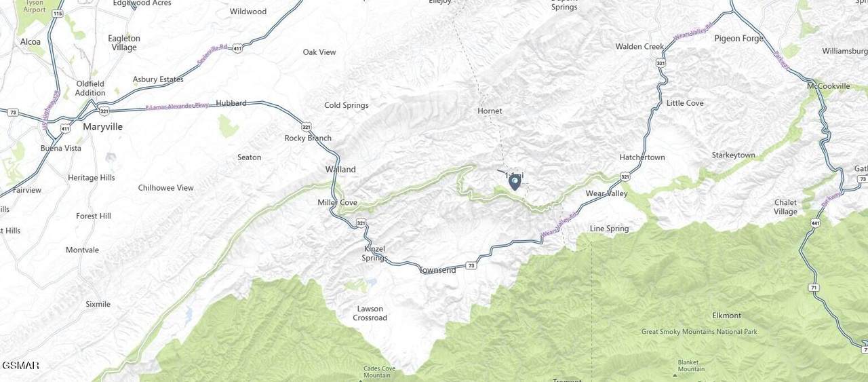Image resolution: width=868 pixels, height=382 pixels.
Task: Click the Cades Cove Mountain label
Action: (377, 372)
